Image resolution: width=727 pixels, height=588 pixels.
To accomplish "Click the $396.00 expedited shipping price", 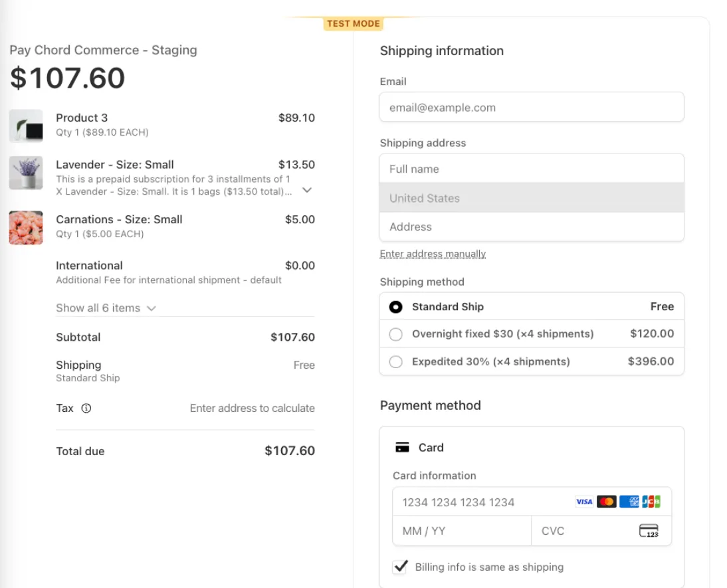I will point(651,361).
